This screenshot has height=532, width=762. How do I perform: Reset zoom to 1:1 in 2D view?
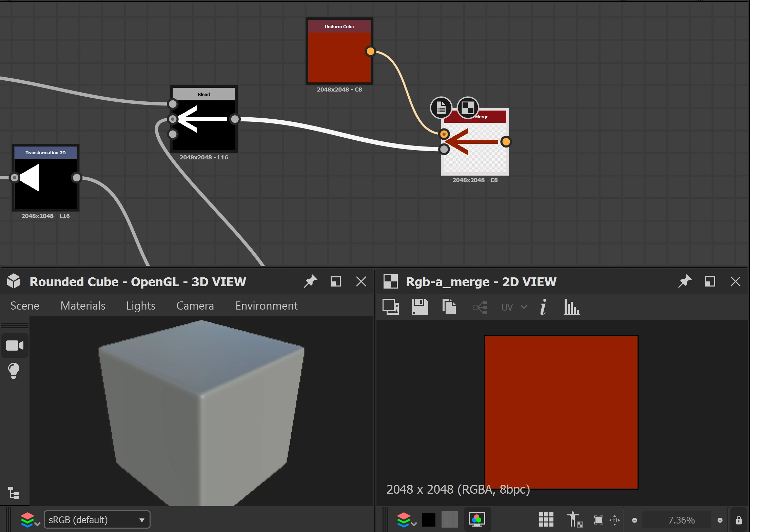click(614, 520)
